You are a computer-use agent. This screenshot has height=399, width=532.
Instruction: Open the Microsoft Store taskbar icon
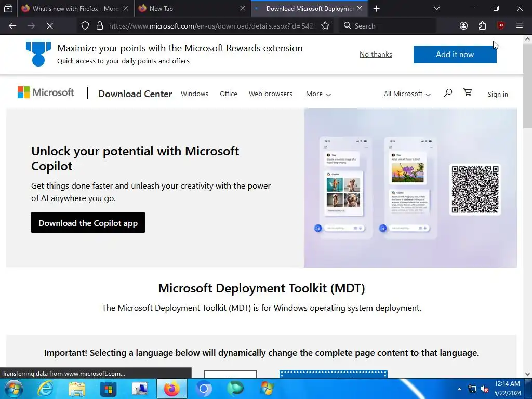pyautogui.click(x=108, y=389)
